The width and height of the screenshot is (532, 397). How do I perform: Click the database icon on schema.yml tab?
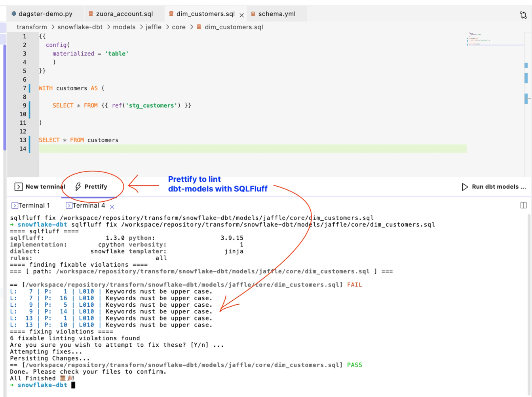click(x=253, y=14)
